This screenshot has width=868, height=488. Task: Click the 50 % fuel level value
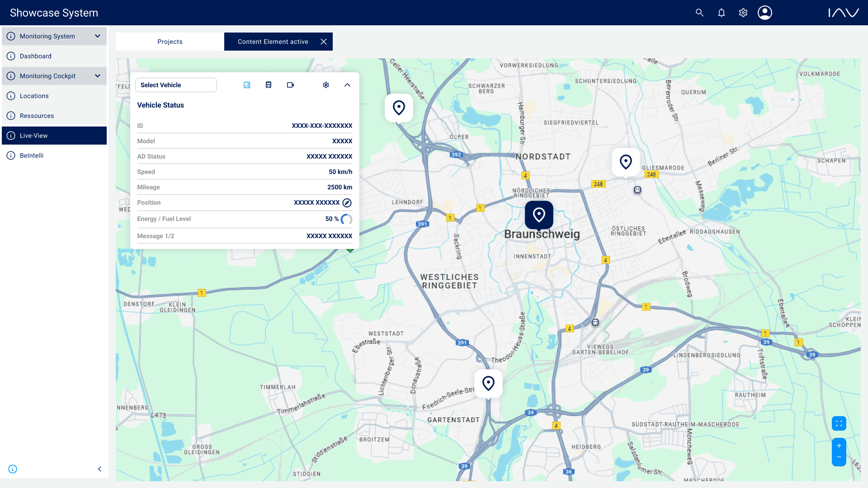point(332,219)
